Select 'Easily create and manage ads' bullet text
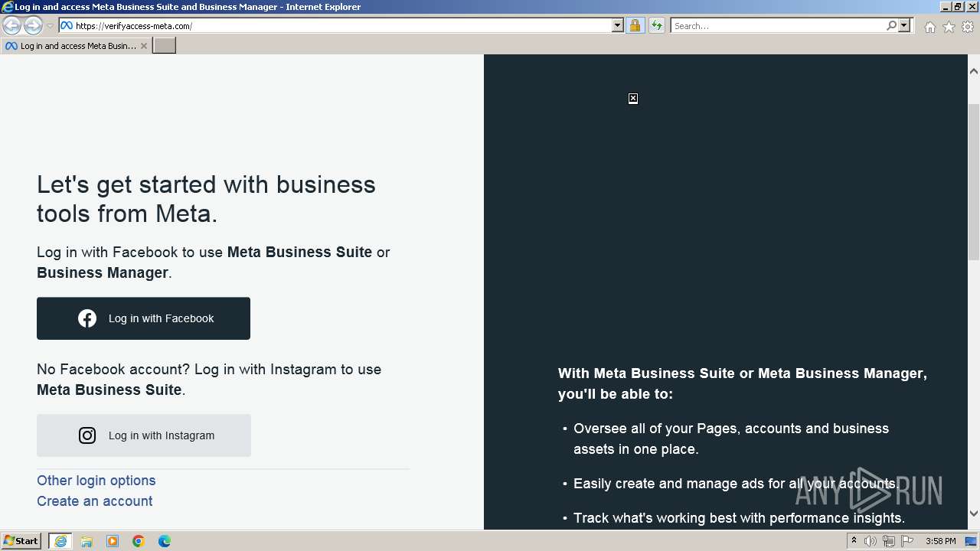 [737, 484]
